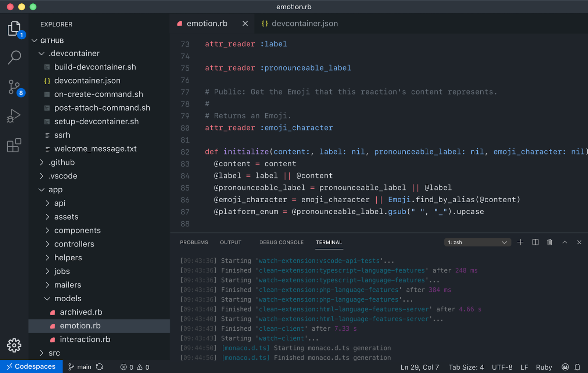Screen dimensions: 588x373
Task: Open on-create-command.sh file
Action: point(99,94)
